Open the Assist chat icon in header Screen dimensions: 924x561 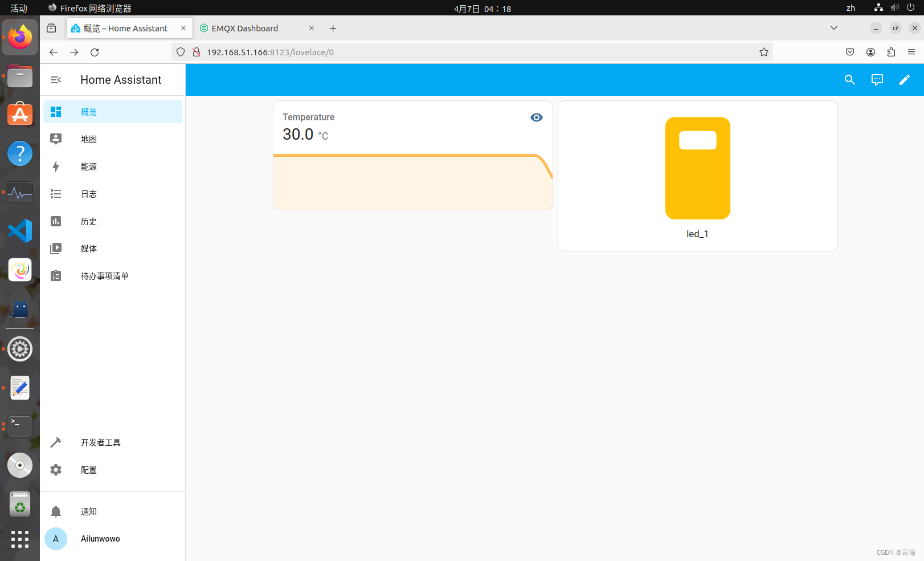(877, 80)
